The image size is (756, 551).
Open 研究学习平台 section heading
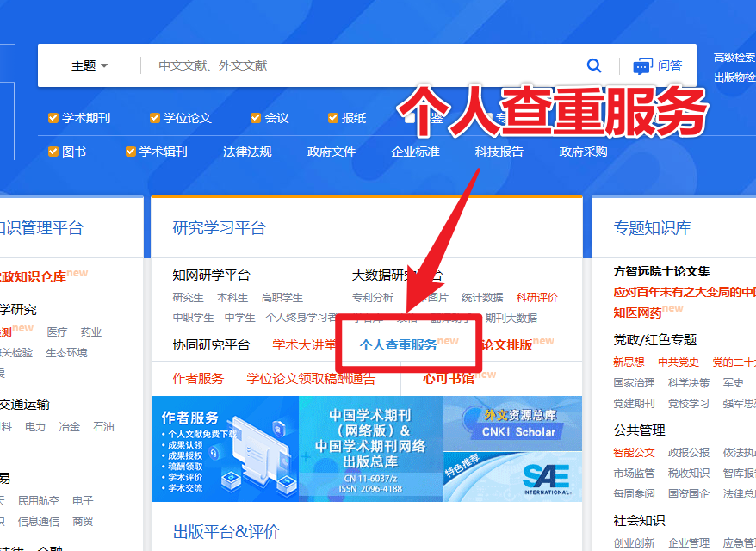click(x=220, y=227)
